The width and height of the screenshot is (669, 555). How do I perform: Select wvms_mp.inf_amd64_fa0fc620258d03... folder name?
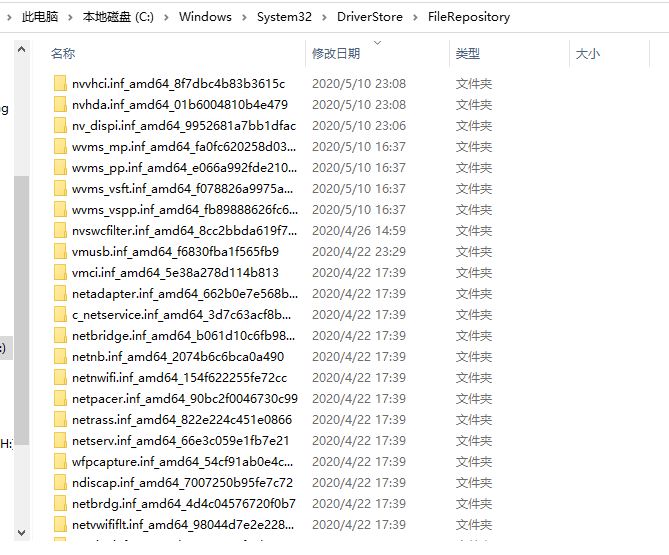[184, 146]
